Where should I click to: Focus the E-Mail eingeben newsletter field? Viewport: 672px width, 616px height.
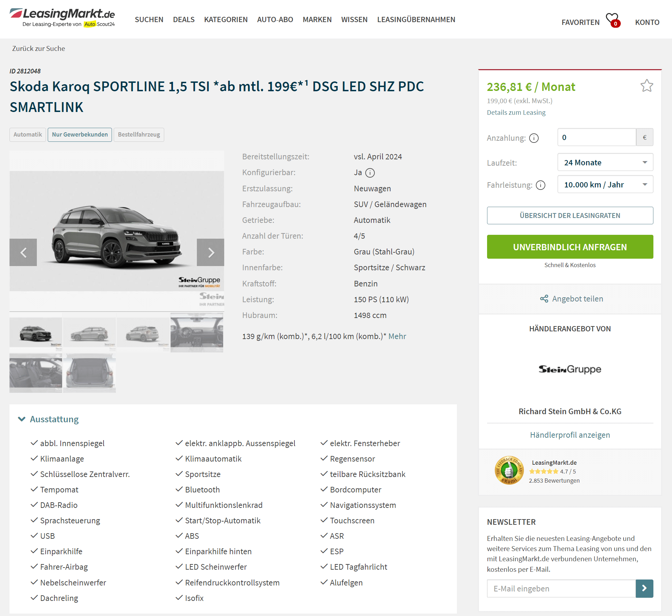(x=561, y=588)
